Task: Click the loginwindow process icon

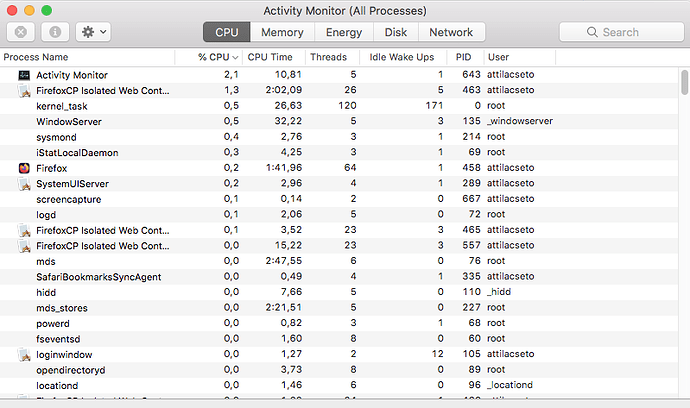Action: point(24,355)
